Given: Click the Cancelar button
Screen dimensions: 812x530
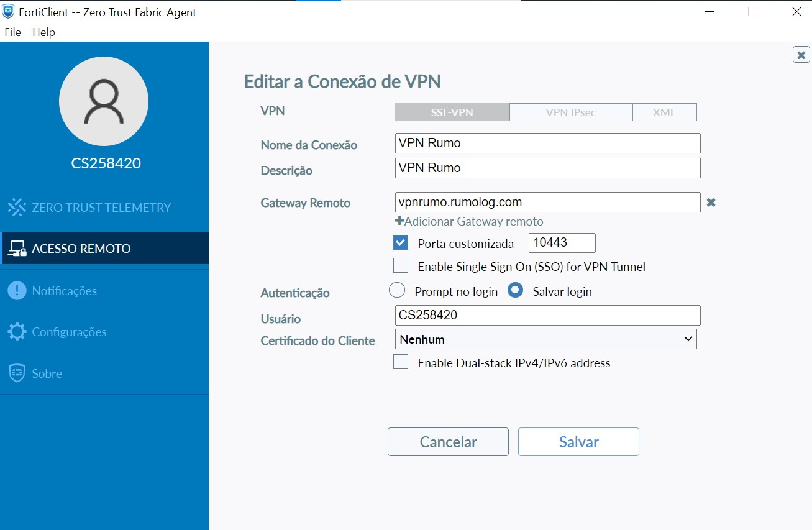Looking at the screenshot, I should 448,442.
